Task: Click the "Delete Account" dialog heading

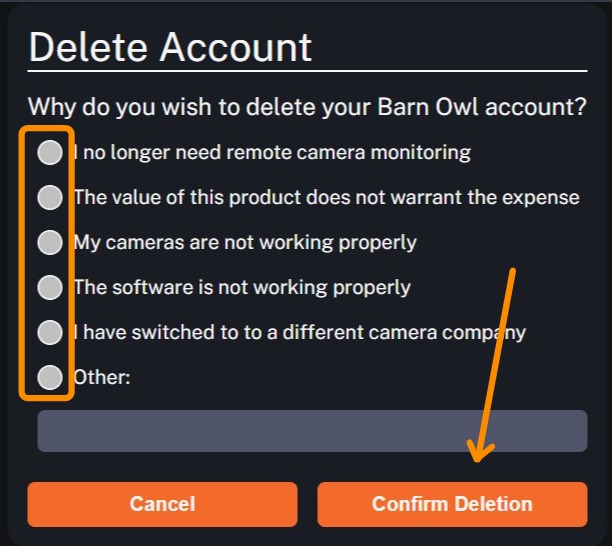Action: coord(170,47)
